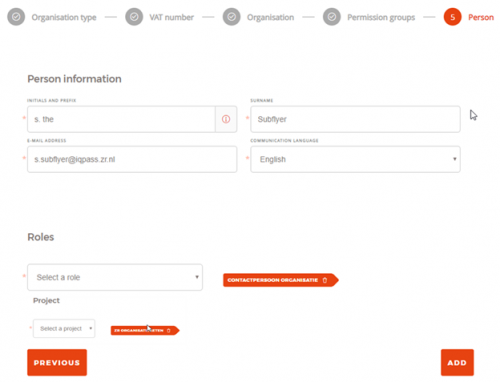Viewport: 500px width, 382px height.
Task: Focus the Surname input field
Action: click(355, 119)
